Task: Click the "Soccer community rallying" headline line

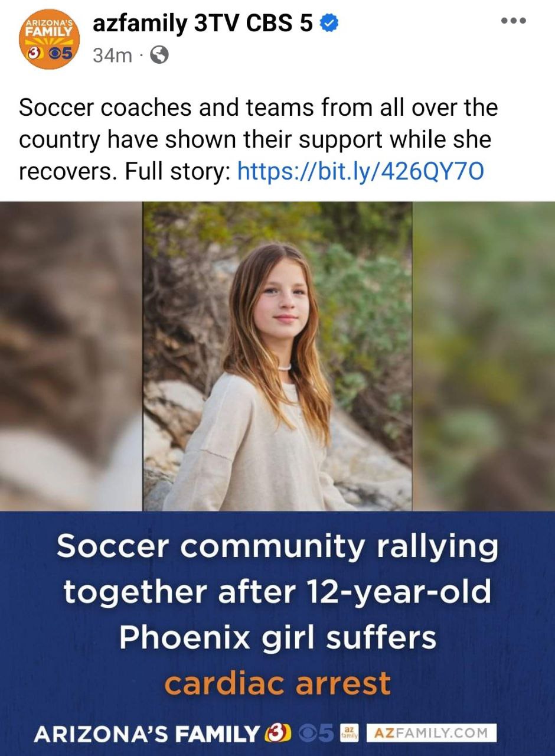Action: [277, 547]
